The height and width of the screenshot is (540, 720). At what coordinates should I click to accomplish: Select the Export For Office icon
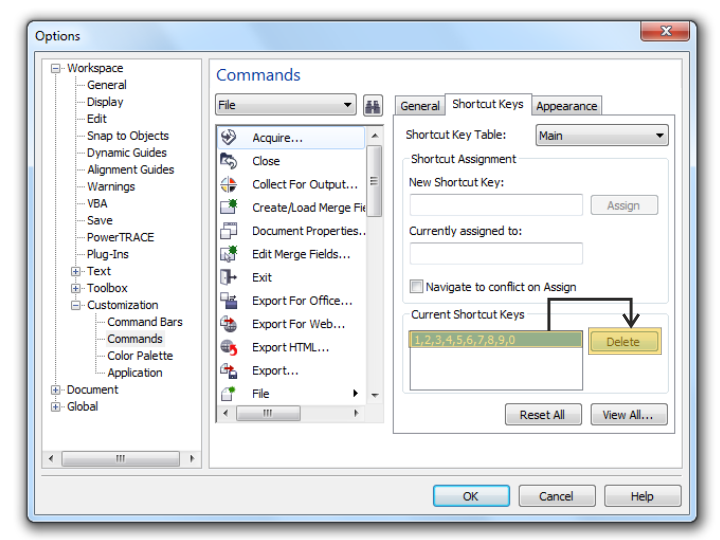pyautogui.click(x=229, y=301)
